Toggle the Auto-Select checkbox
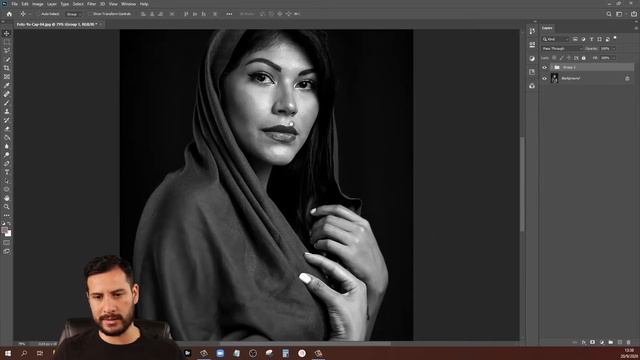This screenshot has height=360, width=640. tap(38, 14)
